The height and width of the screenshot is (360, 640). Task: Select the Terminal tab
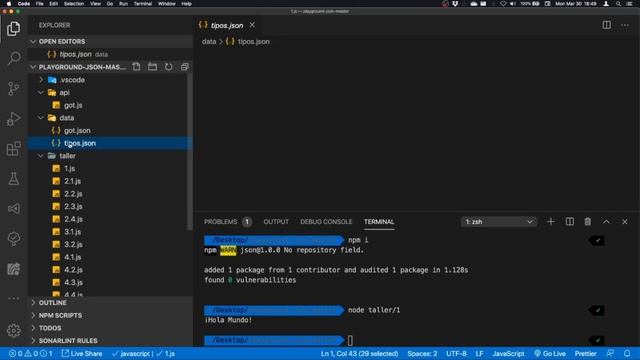pyautogui.click(x=379, y=222)
